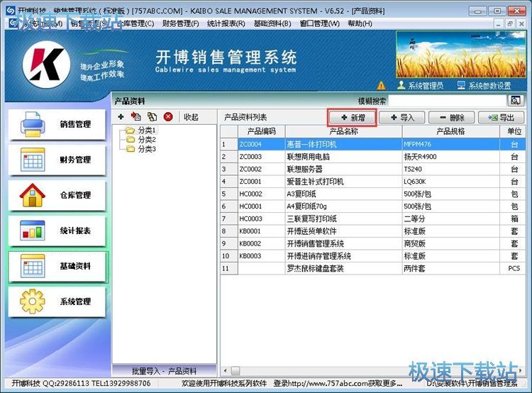532x393 pixels.
Task: Select row A3复印纸
Action: pos(373,194)
